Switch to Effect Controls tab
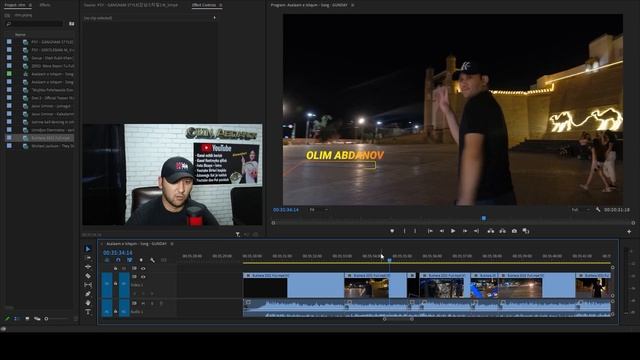This screenshot has width=640, height=360. (x=204, y=5)
